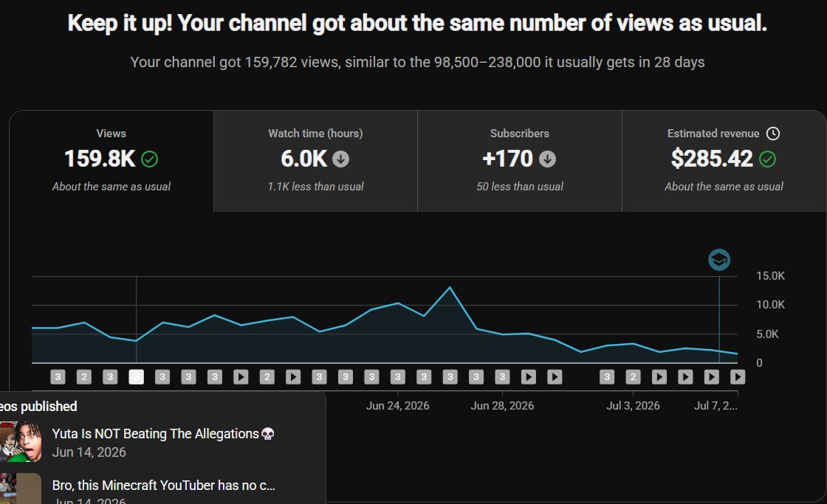The image size is (827, 504).
Task: Click the '50 less than usual' text
Action: [x=520, y=187]
